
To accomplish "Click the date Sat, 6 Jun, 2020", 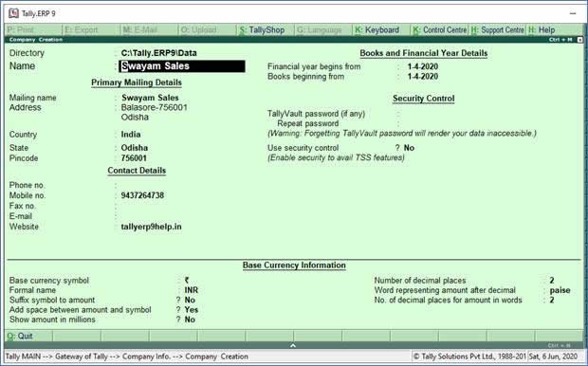I will (x=554, y=357).
